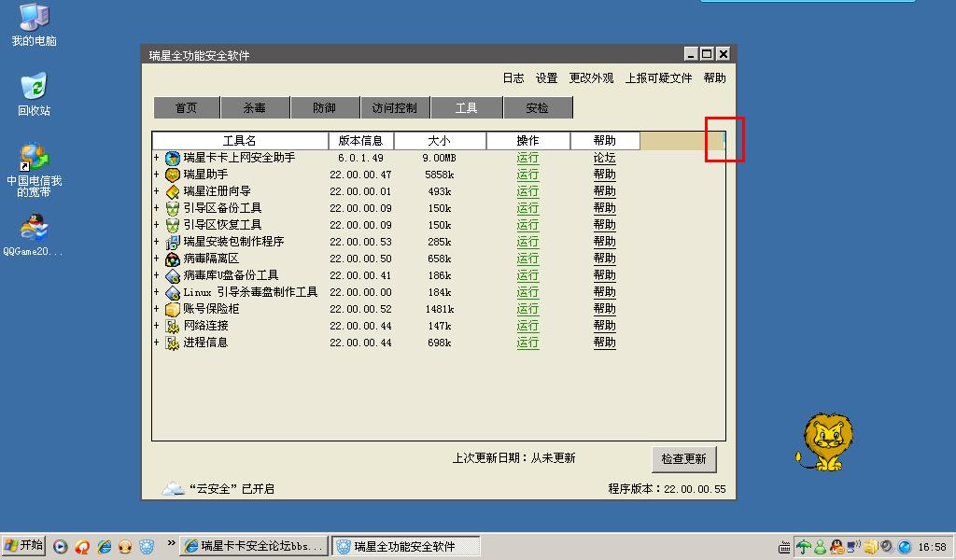Screen dimensions: 956x560
Task: Run 瑞星卡卡上网安全助手 via 运行 link
Action: [527, 158]
